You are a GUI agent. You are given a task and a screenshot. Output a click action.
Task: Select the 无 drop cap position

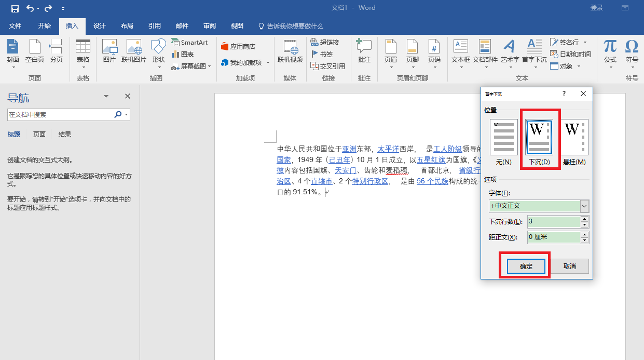(x=503, y=137)
